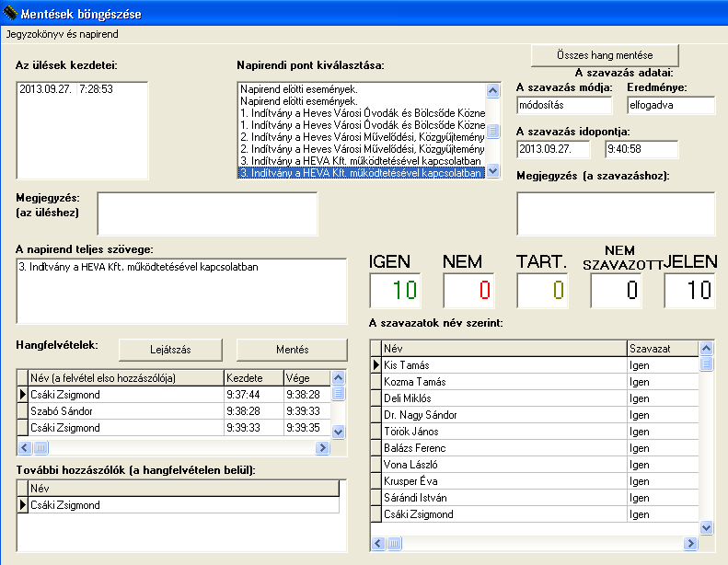The width and height of the screenshot is (728, 565).
Task: Select voter row Kozma Tamás
Action: (535, 382)
